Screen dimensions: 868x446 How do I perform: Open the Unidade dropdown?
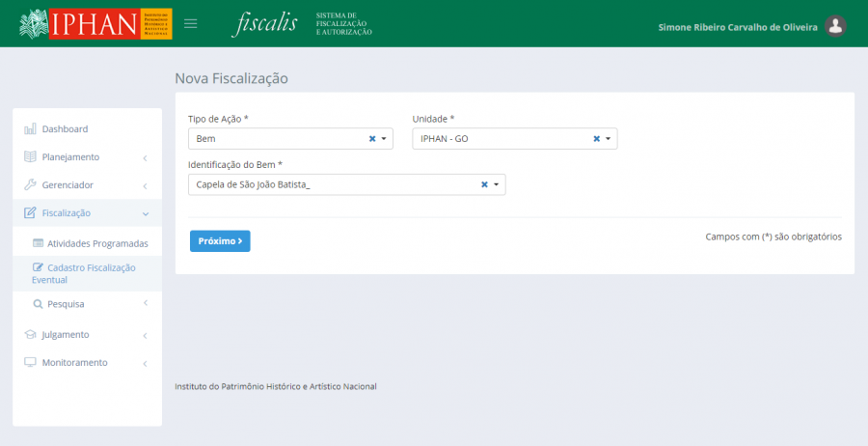coord(608,139)
